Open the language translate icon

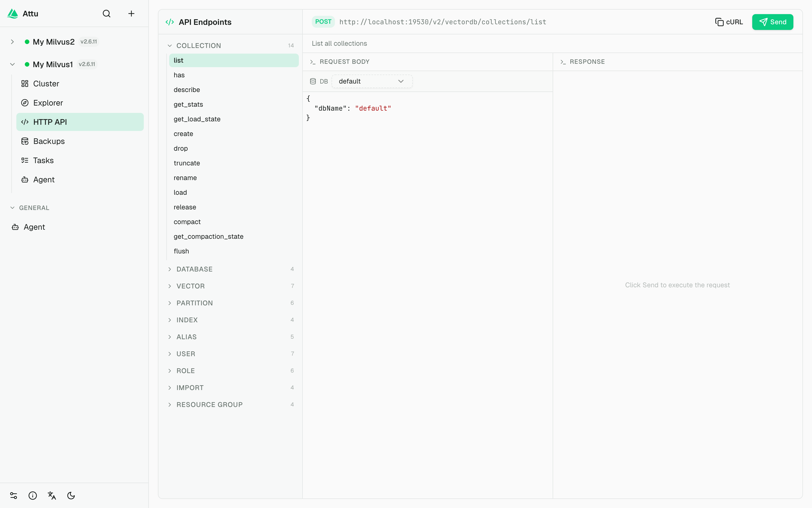[x=52, y=496]
